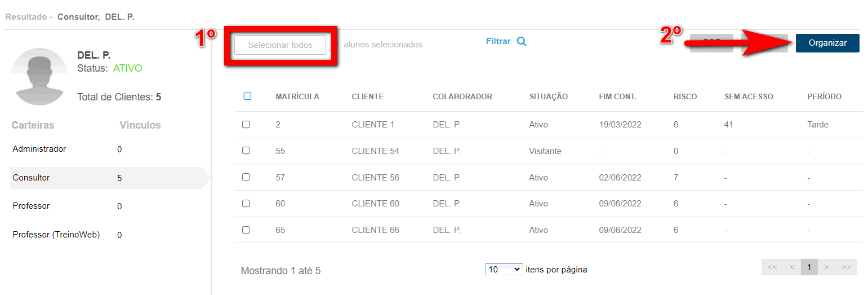The image size is (868, 295).
Task: Click the Filtrar magnifier icon
Action: 522,42
